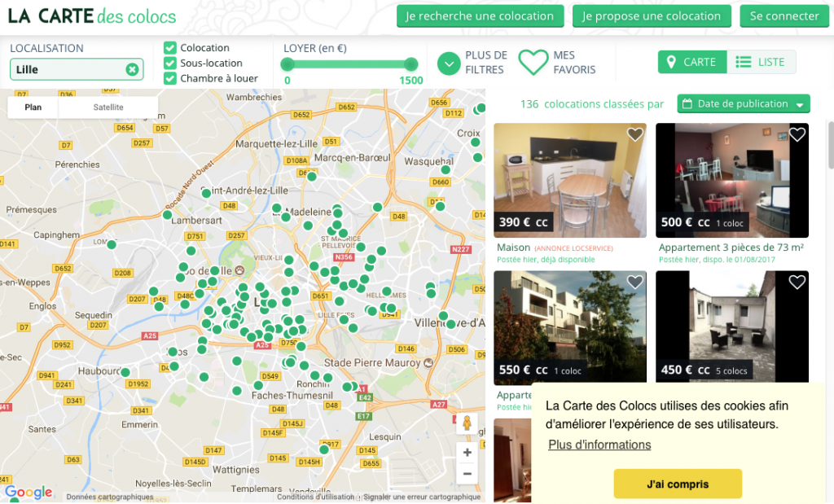Click the maximum rent slider handle

point(411,64)
